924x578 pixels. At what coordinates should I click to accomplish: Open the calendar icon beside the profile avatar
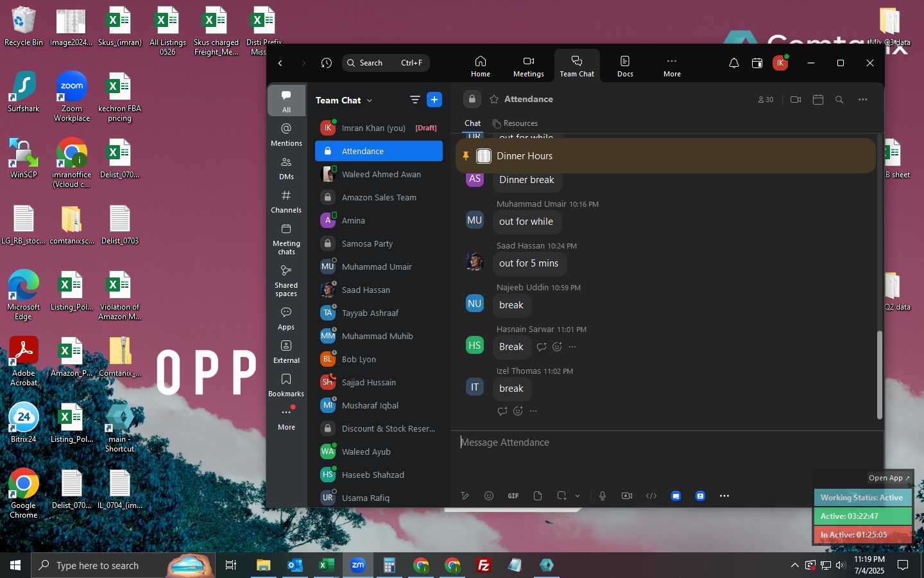(x=757, y=63)
